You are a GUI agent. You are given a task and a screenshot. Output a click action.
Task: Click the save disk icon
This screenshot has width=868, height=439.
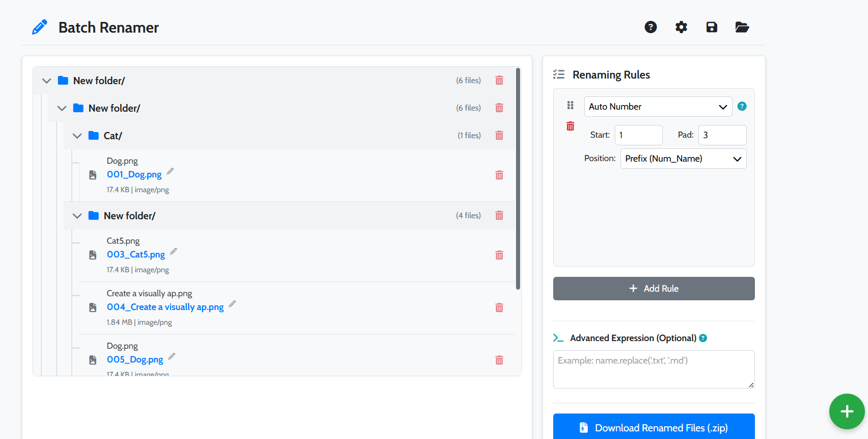pos(712,27)
